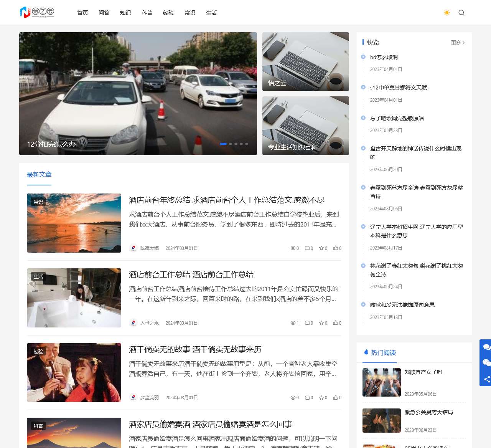
Task: Click the 科普 tag on the fourth thumbnail
Action: tap(38, 426)
